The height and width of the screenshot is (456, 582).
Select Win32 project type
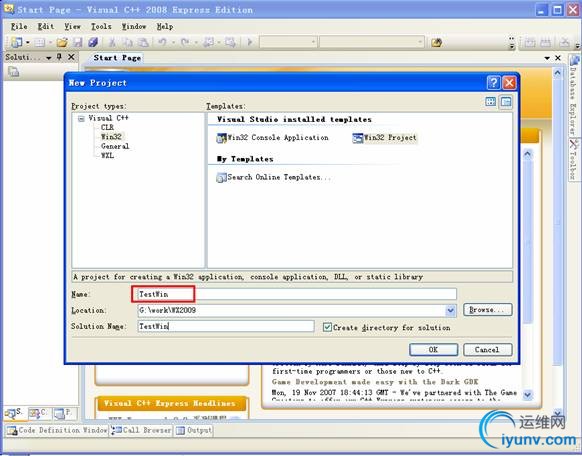[x=111, y=137]
